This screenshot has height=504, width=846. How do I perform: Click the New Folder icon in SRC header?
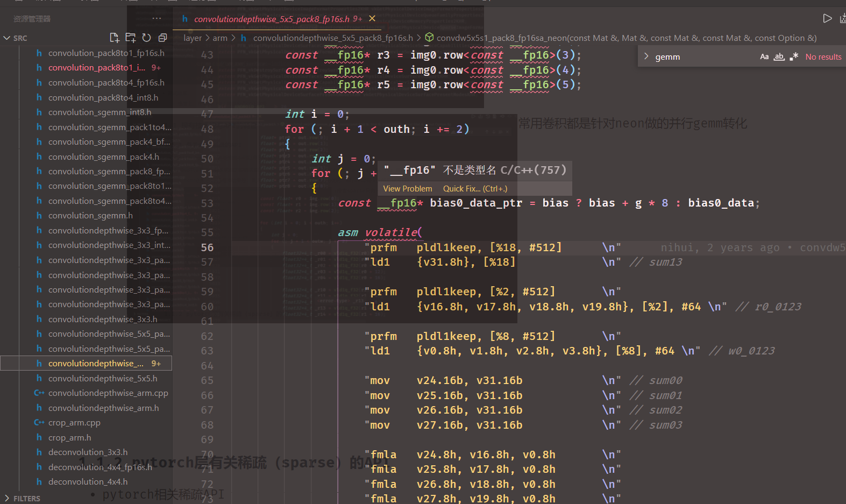[130, 38]
